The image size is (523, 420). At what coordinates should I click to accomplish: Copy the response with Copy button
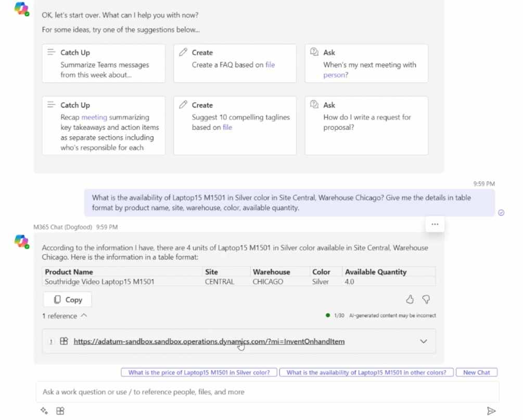point(67,300)
